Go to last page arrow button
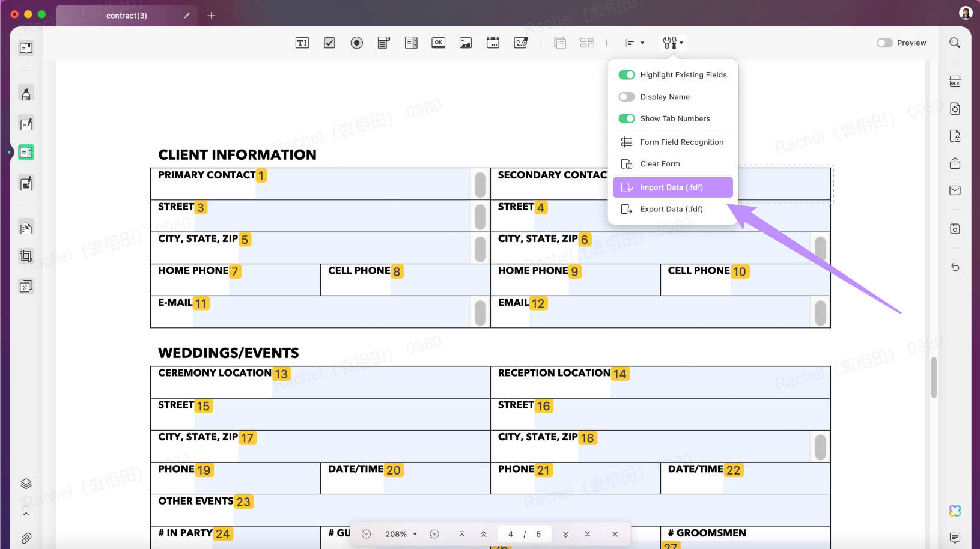Viewport: 980px width, 549px height. (587, 534)
